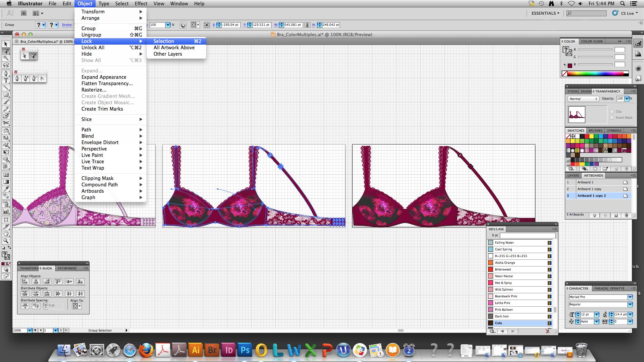Select the Eyedropper tool

coord(6,189)
